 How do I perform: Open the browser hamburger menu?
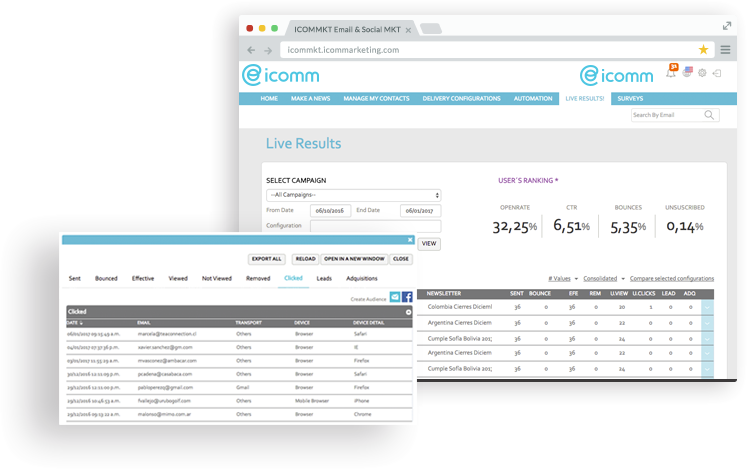pyautogui.click(x=725, y=50)
